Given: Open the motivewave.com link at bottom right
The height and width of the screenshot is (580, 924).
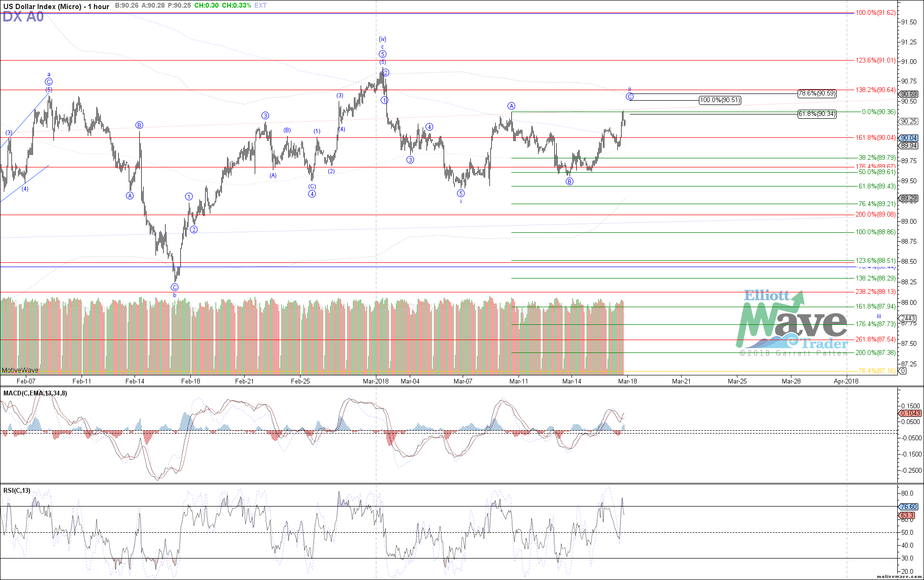Looking at the screenshot, I should coord(900,577).
